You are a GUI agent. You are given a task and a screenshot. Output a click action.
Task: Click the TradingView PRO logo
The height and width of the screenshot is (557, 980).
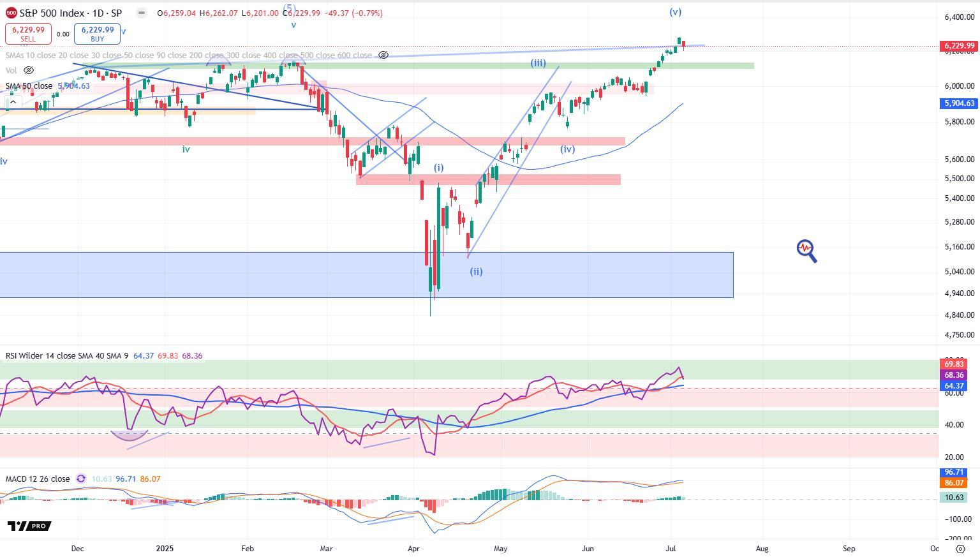29,526
